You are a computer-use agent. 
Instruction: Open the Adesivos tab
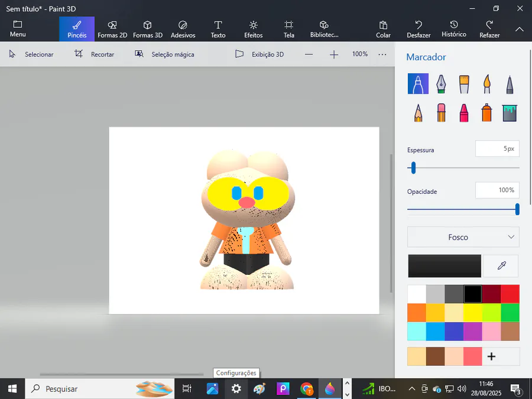[183, 29]
